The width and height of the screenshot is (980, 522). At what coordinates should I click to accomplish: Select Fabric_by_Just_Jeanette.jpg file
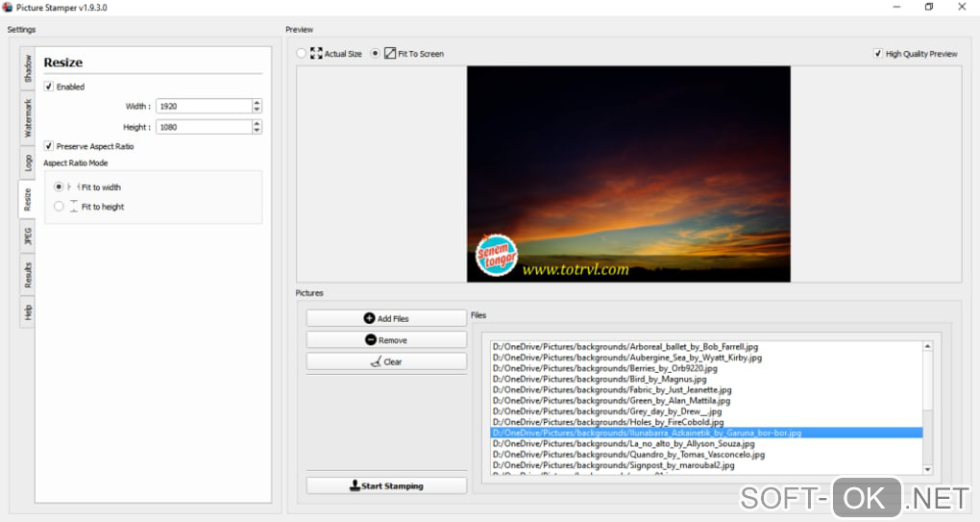[706, 389]
